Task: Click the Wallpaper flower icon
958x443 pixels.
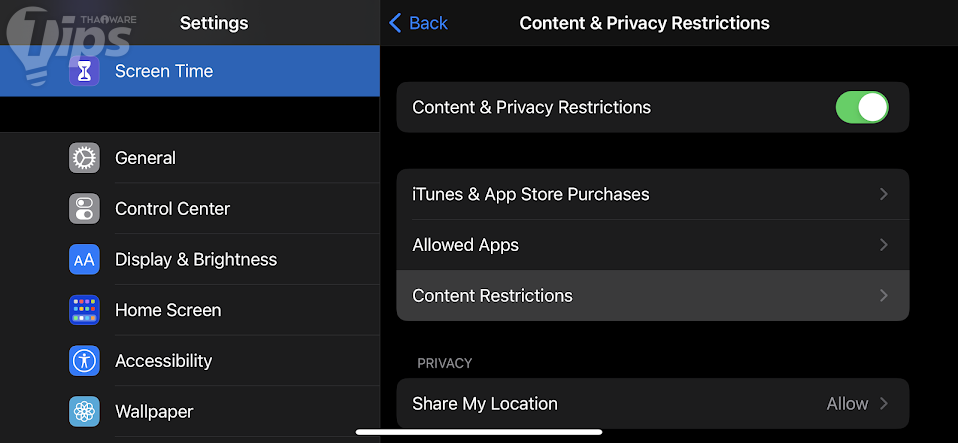Action: 84,412
